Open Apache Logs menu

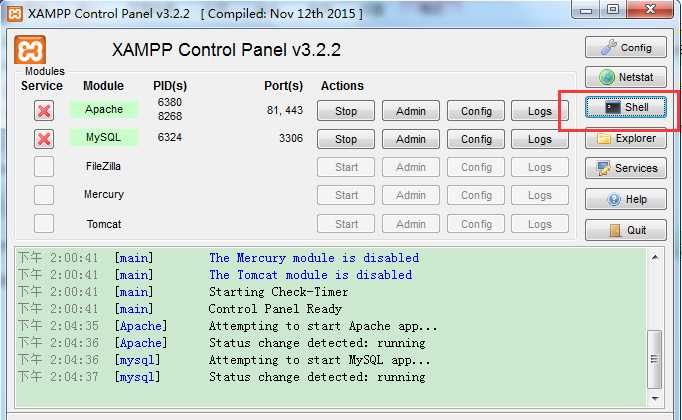[x=540, y=111]
